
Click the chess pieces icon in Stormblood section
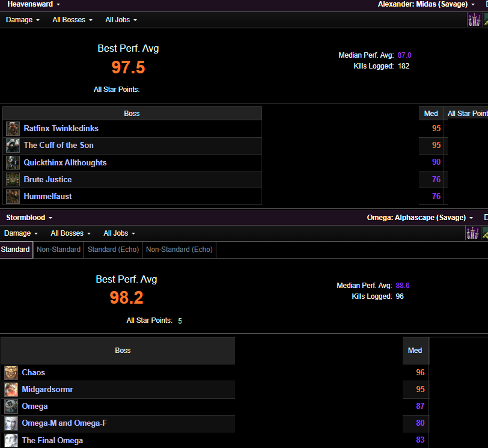(472, 233)
